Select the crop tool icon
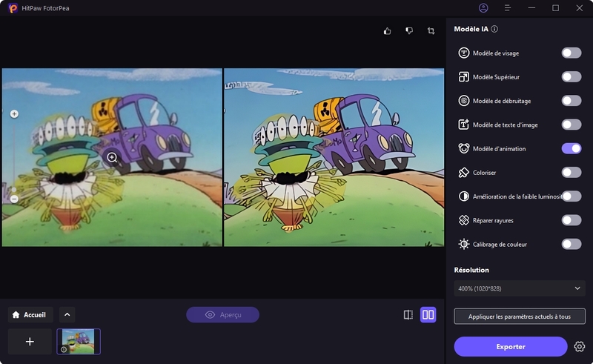The height and width of the screenshot is (364, 593). pos(431,31)
